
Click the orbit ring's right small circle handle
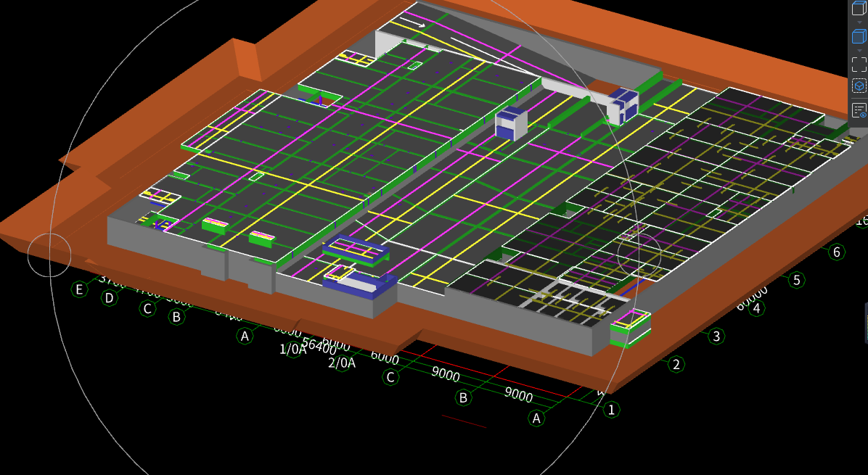click(x=639, y=255)
